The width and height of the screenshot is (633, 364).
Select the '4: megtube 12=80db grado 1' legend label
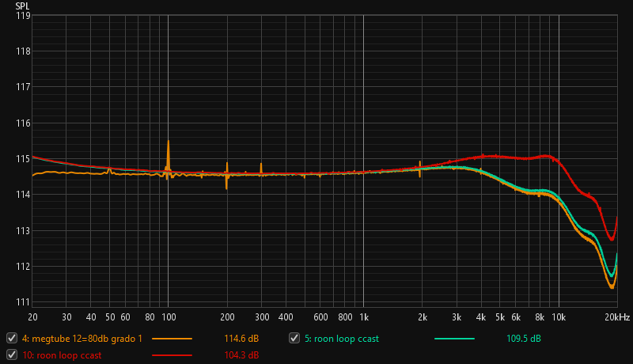[x=82, y=338]
